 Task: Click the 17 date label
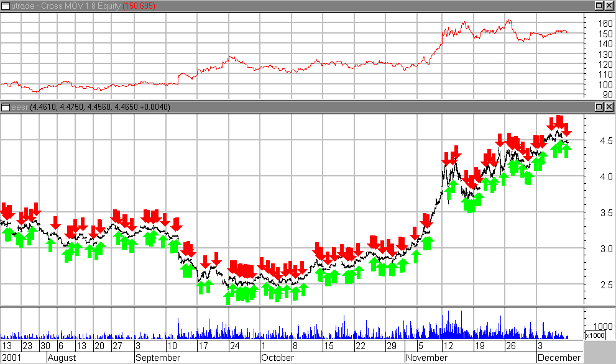(203, 346)
